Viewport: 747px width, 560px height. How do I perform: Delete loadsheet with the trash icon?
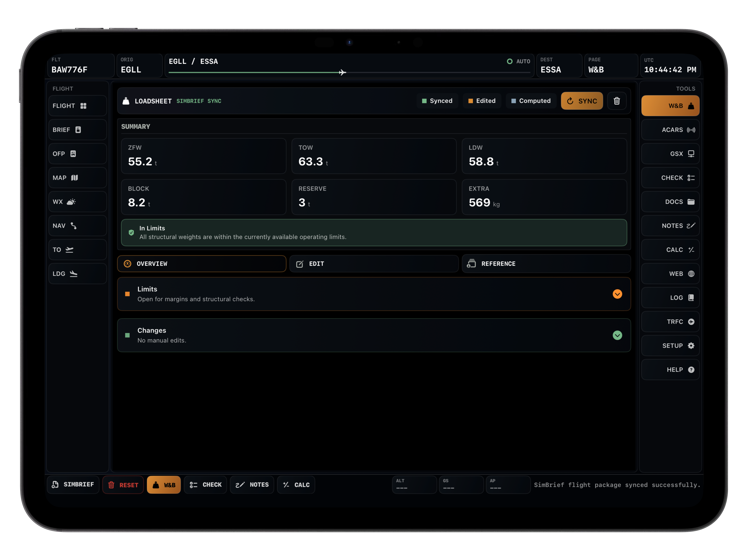coord(617,101)
